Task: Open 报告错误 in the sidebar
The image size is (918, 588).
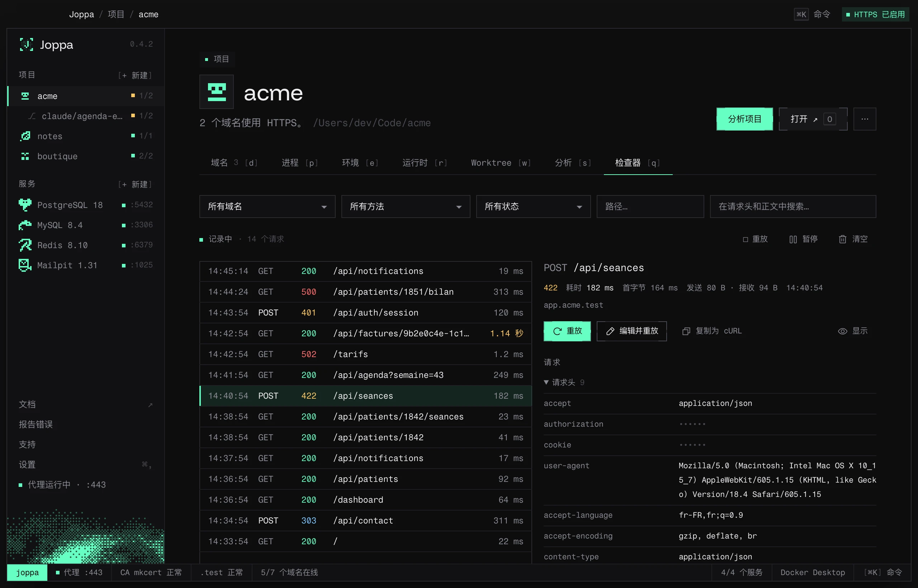Action: click(36, 425)
